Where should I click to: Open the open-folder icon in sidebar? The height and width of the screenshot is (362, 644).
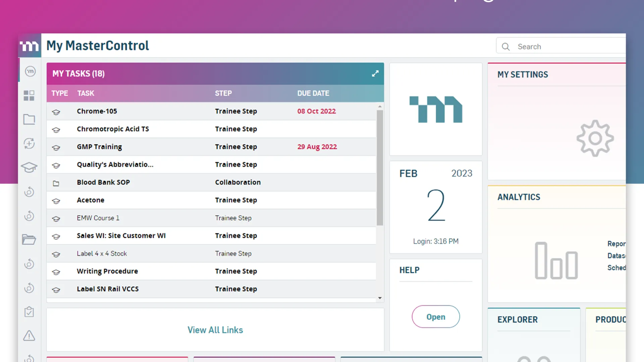pyautogui.click(x=29, y=239)
